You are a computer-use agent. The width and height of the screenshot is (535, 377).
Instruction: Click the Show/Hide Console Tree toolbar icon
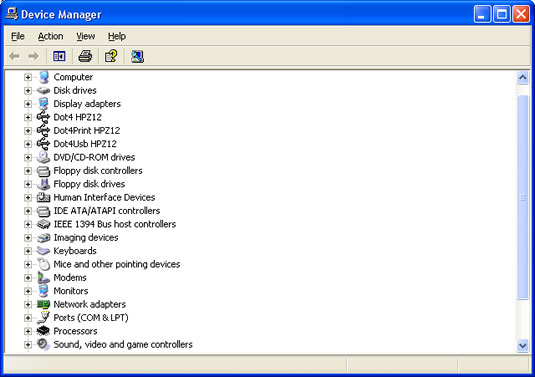click(59, 56)
